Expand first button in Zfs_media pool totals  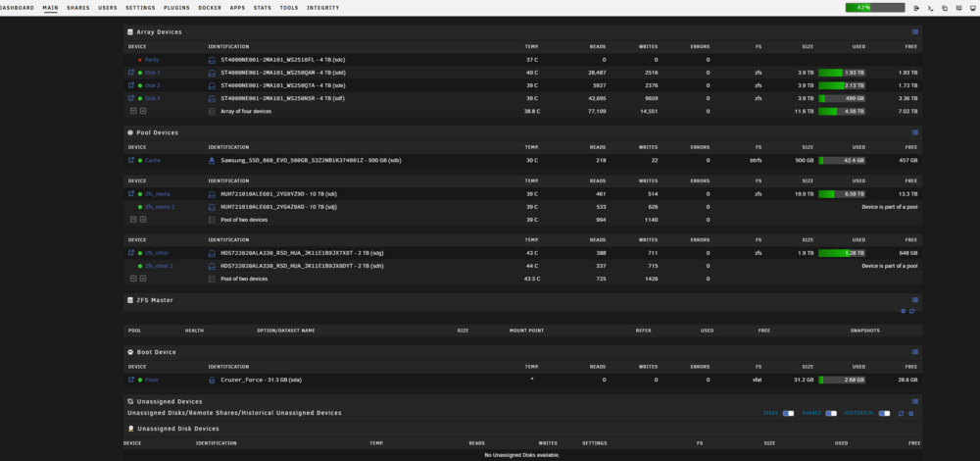pyautogui.click(x=133, y=220)
